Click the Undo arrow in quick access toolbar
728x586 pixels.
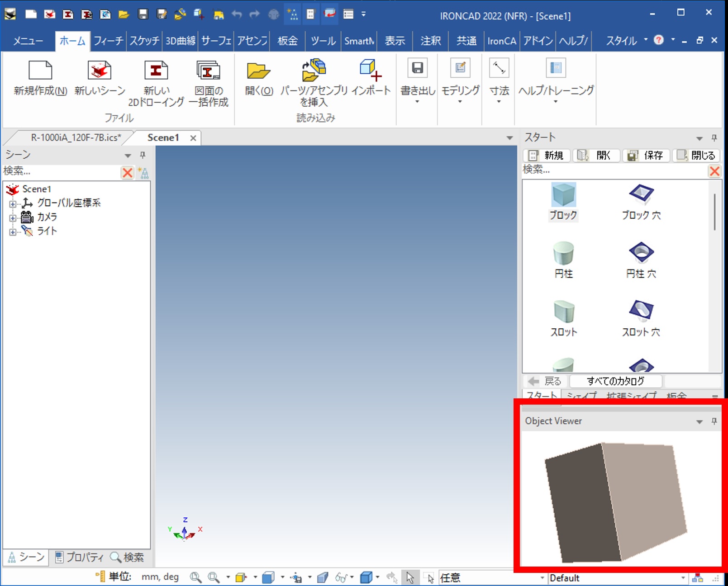tap(237, 14)
